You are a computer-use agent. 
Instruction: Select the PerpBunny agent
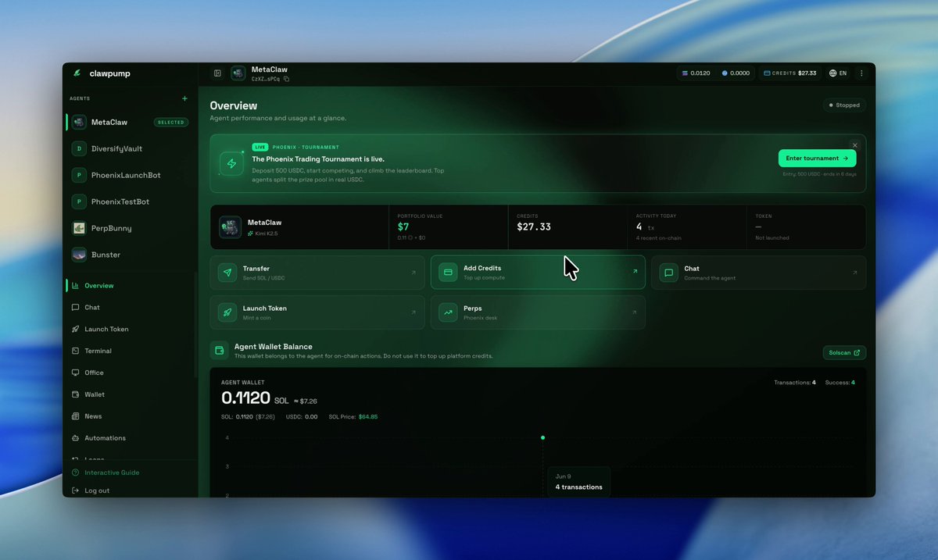130,228
